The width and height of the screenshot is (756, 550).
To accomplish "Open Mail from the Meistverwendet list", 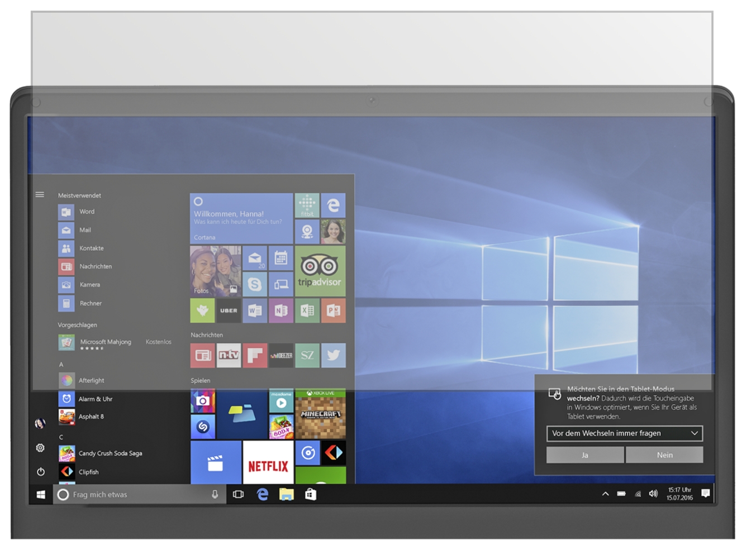I will point(75,230).
